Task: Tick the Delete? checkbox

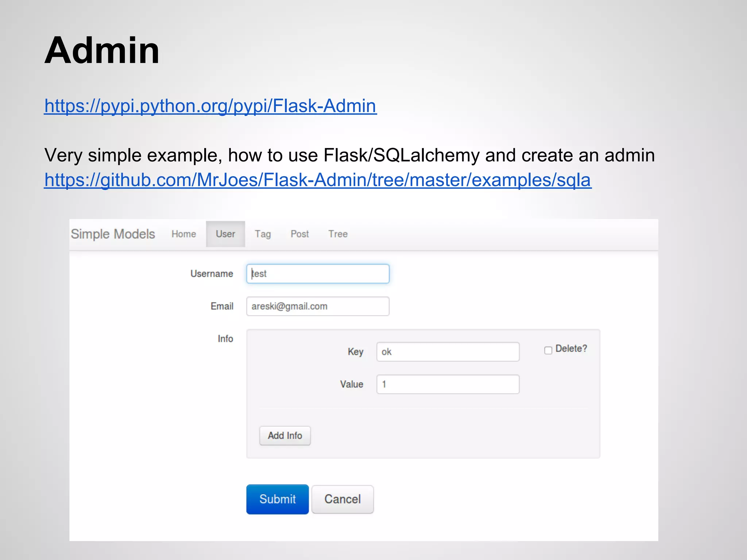Action: tap(548, 350)
